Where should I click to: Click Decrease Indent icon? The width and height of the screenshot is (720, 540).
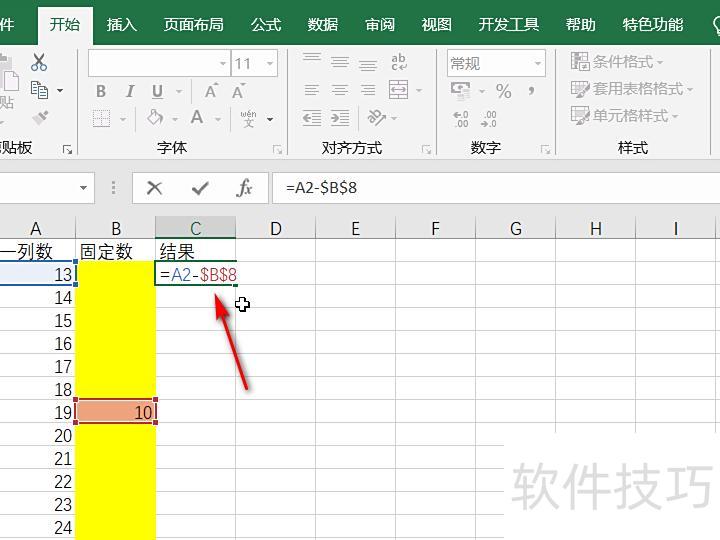point(312,118)
